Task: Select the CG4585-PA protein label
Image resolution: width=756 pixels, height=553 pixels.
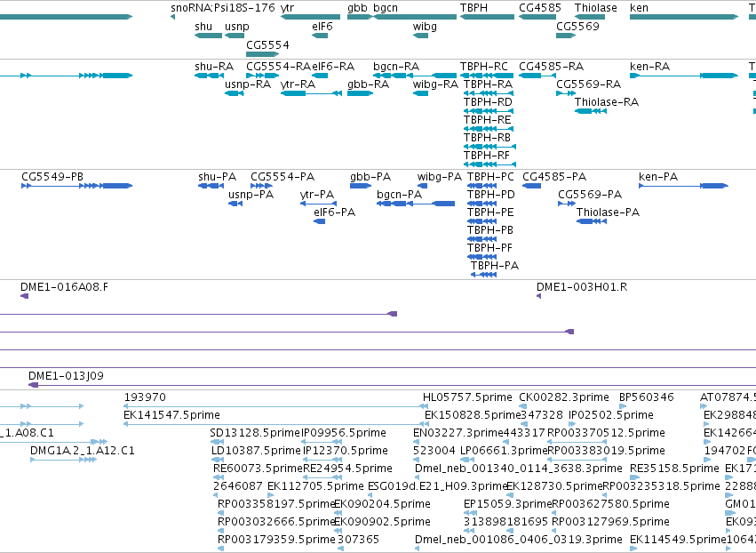Action: point(554,177)
